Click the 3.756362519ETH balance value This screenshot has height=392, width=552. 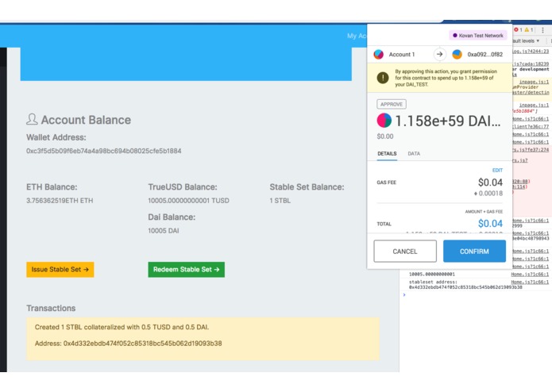pos(60,201)
